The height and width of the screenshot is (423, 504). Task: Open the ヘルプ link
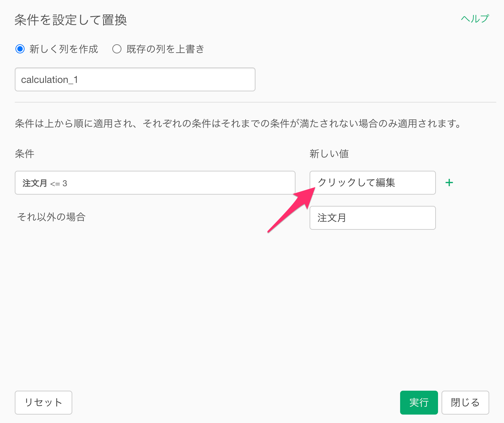tap(475, 19)
